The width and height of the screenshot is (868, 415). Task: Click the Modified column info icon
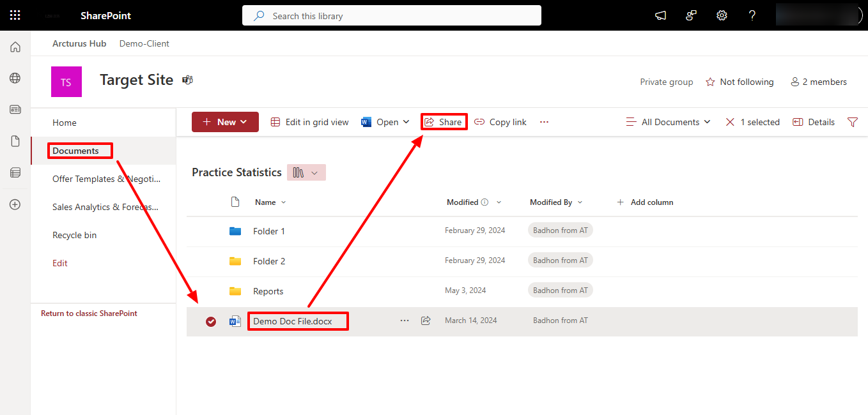[x=484, y=202]
